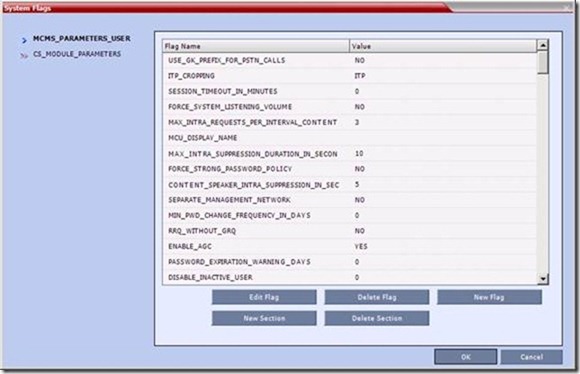580x374 pixels.
Task: Select DISABLE_INACTIVE_USER flag row
Action: pyautogui.click(x=350, y=277)
